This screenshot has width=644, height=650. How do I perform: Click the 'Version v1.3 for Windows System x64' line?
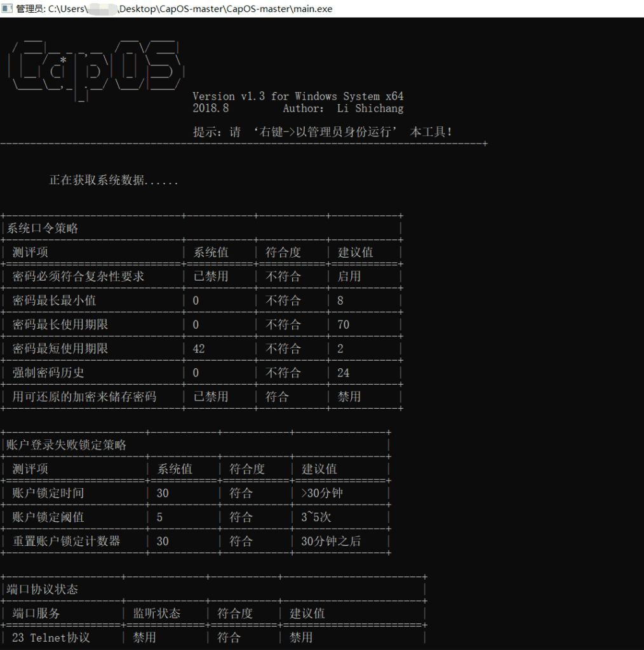(x=298, y=96)
